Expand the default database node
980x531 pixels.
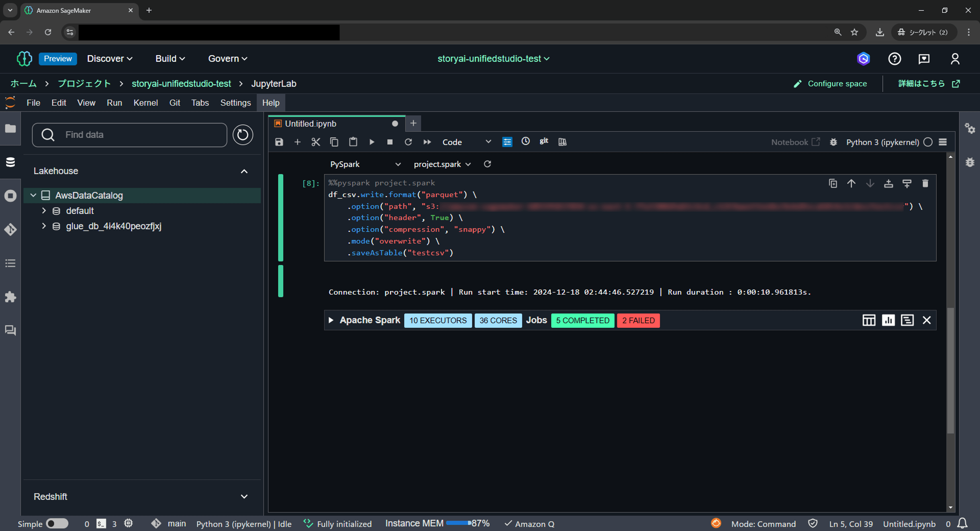pyautogui.click(x=44, y=211)
